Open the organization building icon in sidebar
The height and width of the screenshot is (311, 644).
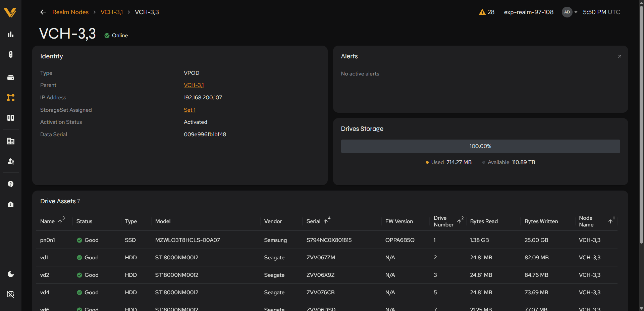click(11, 141)
